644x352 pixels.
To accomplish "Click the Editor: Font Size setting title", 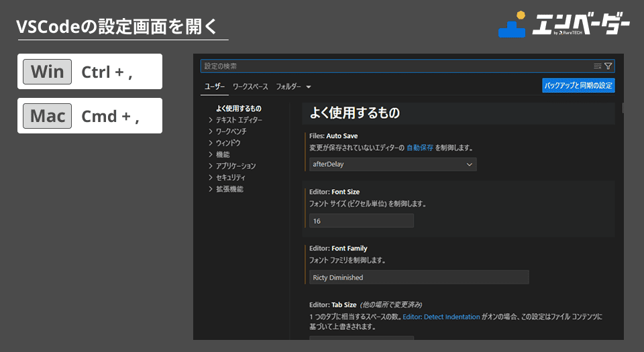I will pyautogui.click(x=334, y=192).
